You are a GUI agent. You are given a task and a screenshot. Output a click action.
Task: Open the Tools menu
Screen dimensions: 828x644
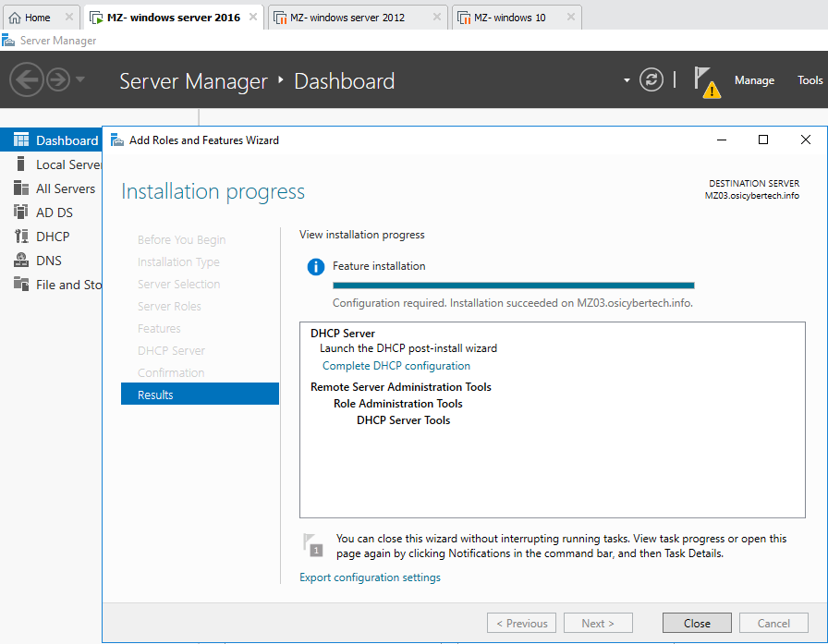[x=810, y=80]
